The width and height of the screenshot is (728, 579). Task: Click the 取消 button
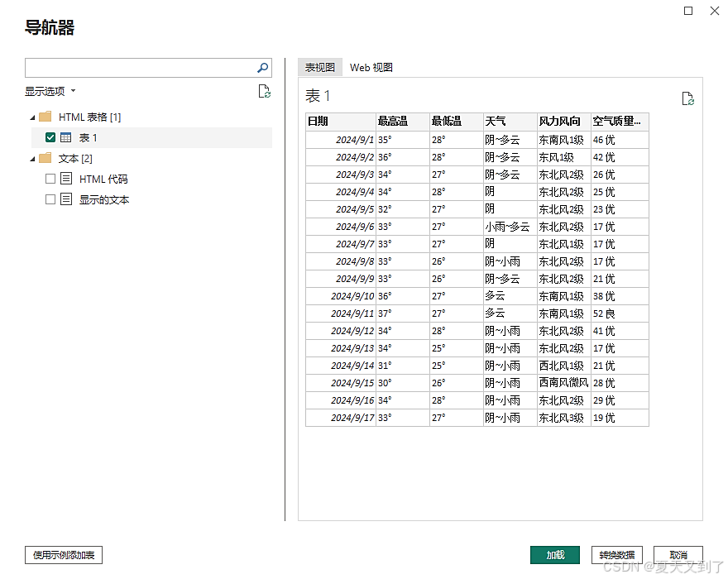pyautogui.click(x=678, y=555)
